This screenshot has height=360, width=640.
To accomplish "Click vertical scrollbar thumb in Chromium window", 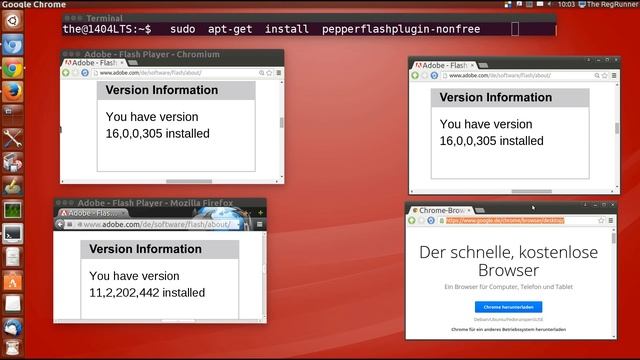I will [281, 122].
